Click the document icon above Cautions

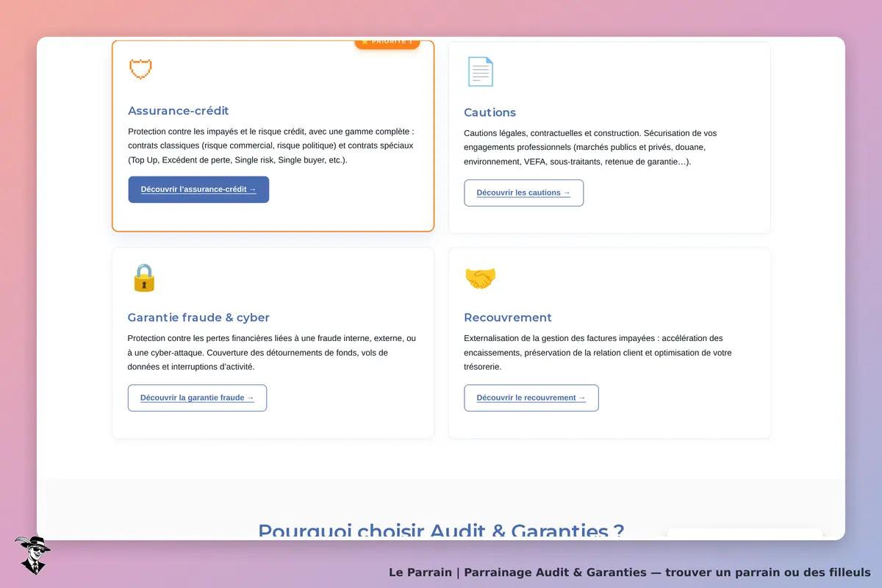(480, 72)
